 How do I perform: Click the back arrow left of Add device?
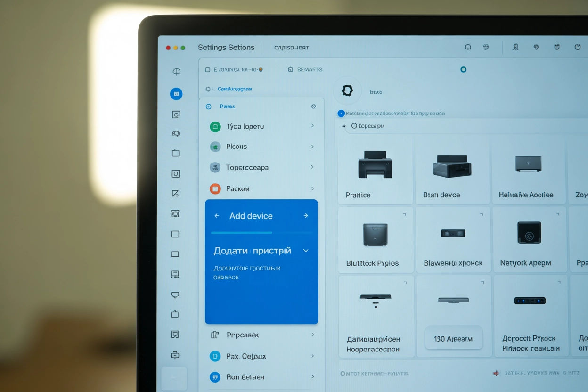point(217,216)
